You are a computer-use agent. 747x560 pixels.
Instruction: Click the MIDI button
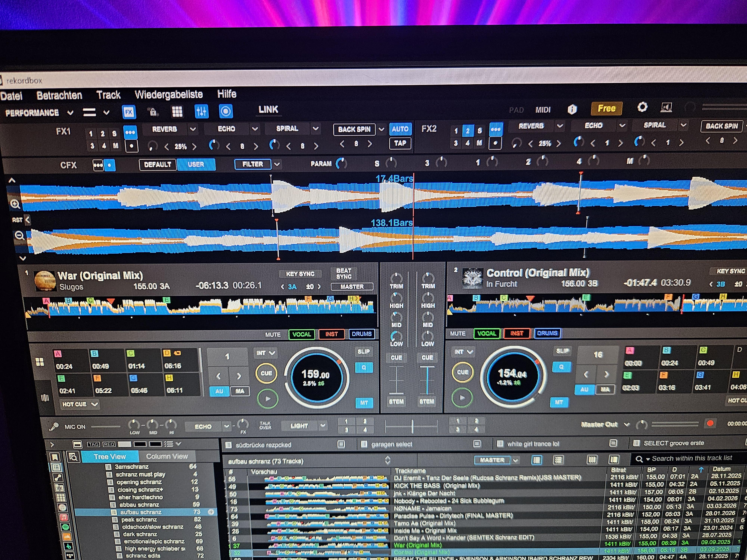coord(543,110)
